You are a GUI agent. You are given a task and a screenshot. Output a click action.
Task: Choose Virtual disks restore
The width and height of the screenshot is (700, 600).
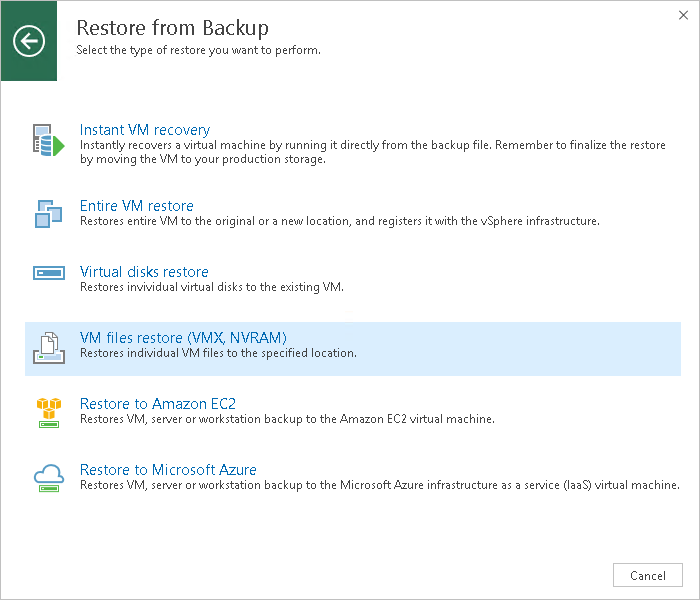coord(144,272)
